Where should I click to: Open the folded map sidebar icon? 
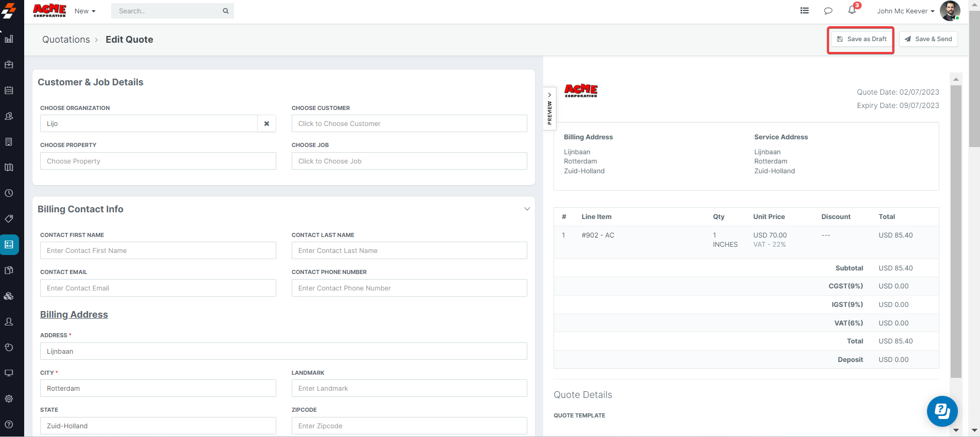pos(9,168)
